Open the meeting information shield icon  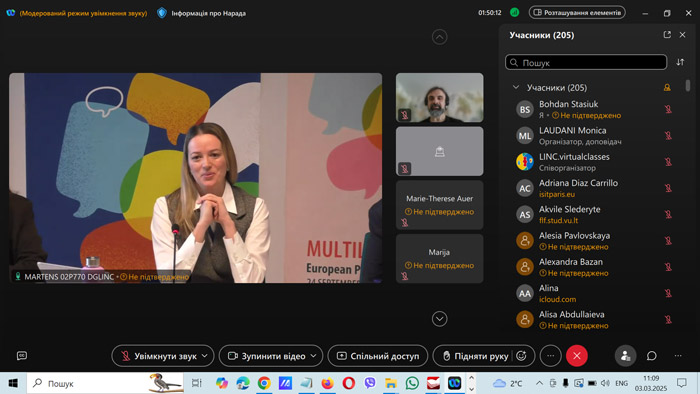pos(162,13)
